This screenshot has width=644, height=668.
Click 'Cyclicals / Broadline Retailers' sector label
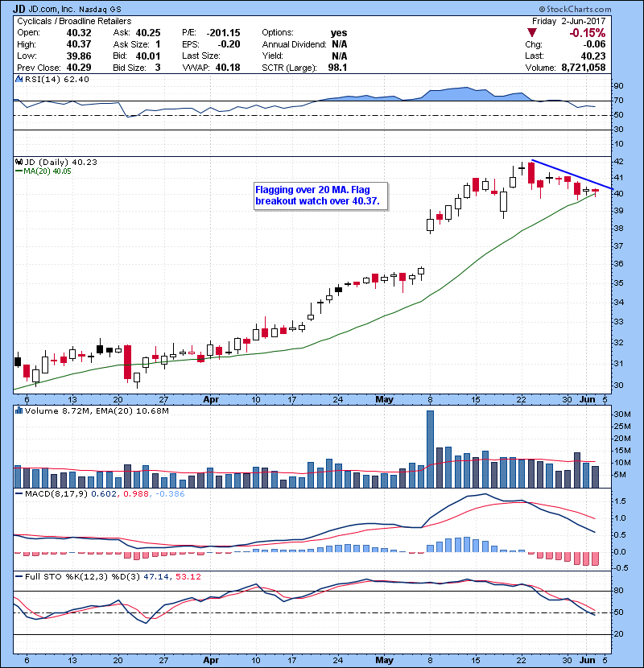[x=74, y=21]
